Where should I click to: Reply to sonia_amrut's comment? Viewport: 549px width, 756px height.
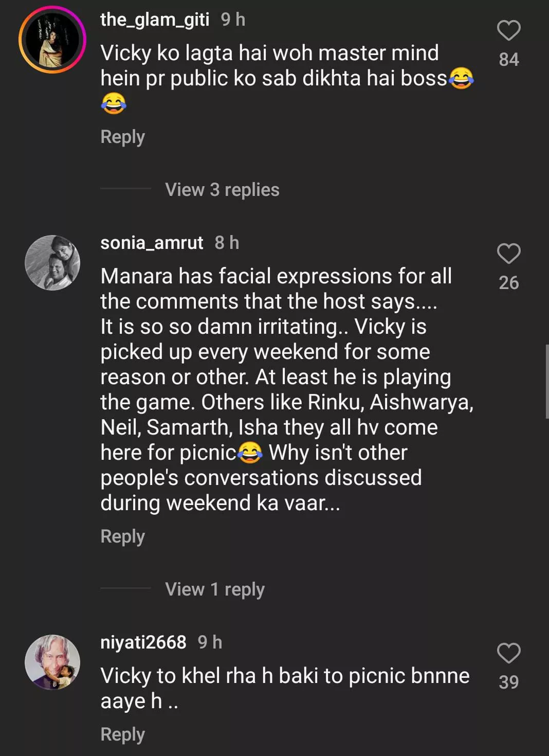point(122,536)
